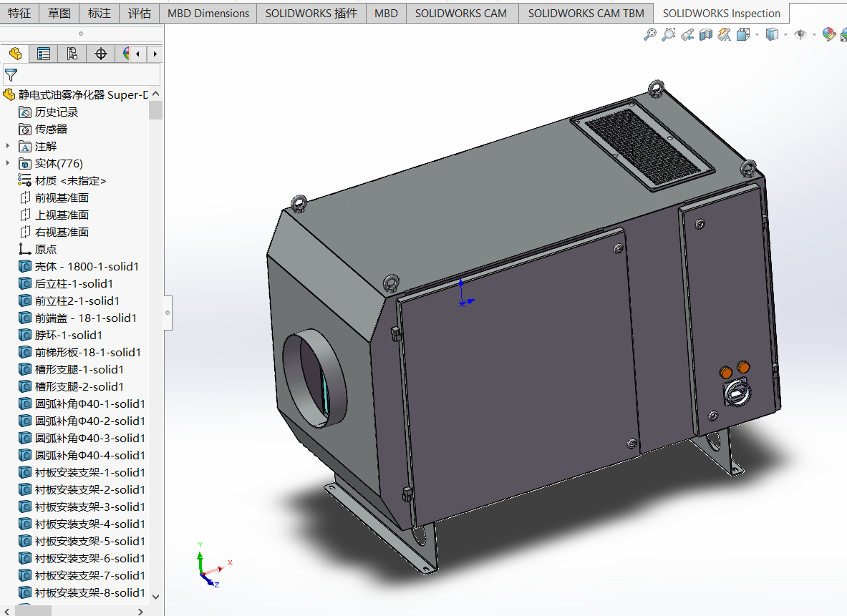Activate the Zoom to Area tool
847x616 pixels.
point(669,34)
